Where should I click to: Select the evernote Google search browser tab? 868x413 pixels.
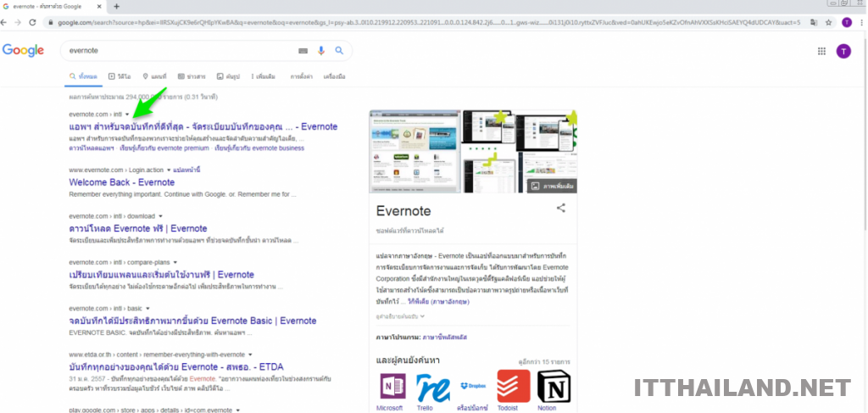pyautogui.click(x=51, y=6)
